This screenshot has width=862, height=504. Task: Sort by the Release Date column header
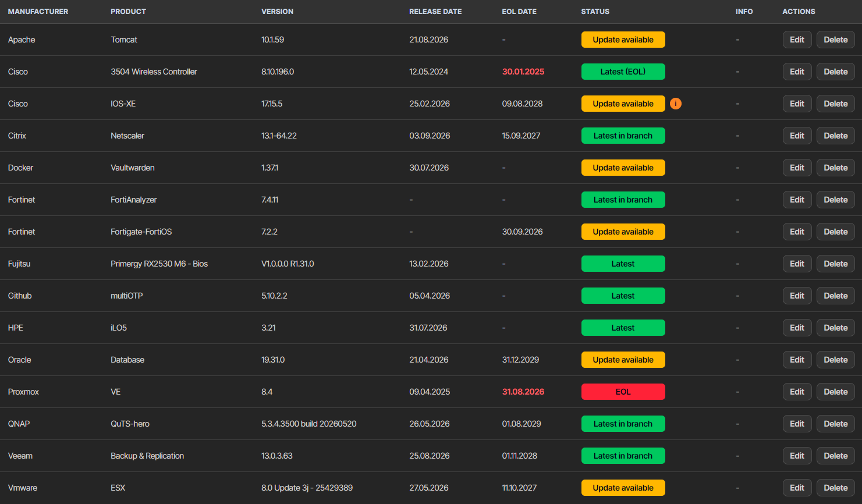(435, 12)
